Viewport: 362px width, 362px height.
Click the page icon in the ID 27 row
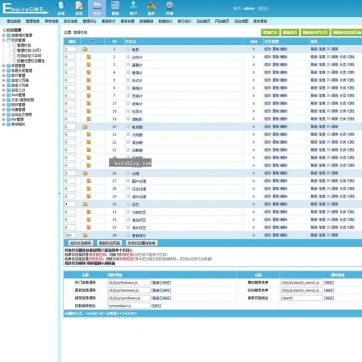point(89,181)
